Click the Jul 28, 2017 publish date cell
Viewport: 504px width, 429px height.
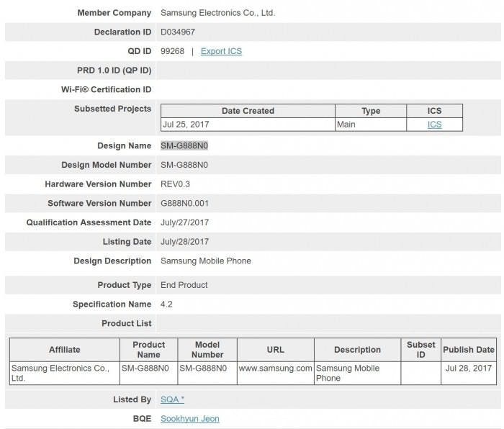click(469, 373)
